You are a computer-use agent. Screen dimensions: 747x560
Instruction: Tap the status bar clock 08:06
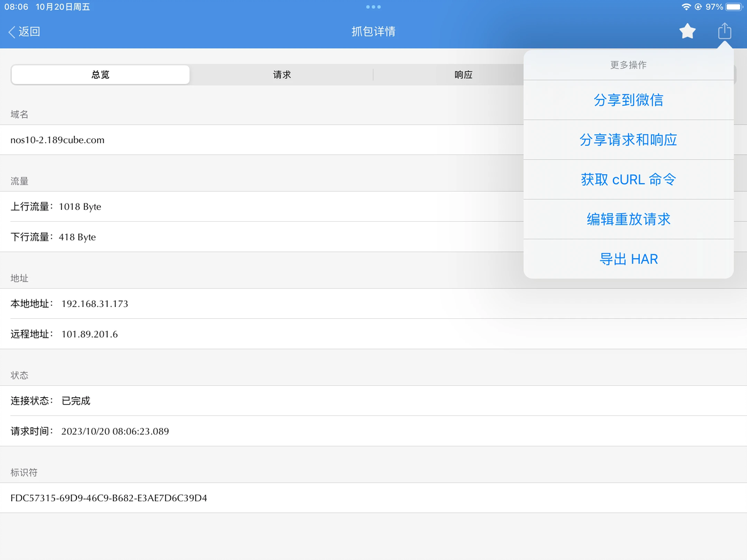coord(16,7)
